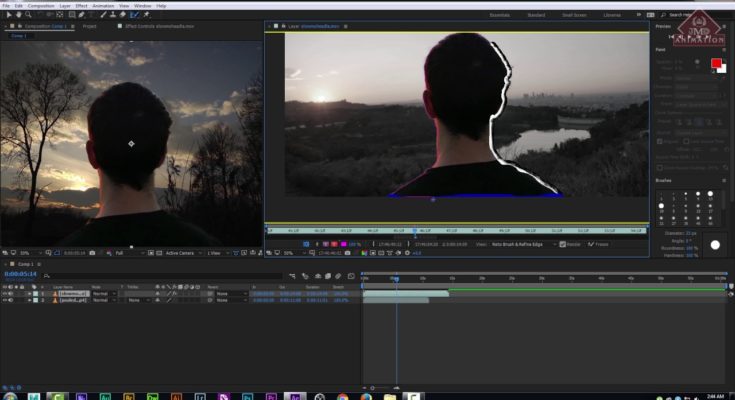Open the Composition menu
Image resolution: width=735 pixels, height=400 pixels.
(x=41, y=6)
